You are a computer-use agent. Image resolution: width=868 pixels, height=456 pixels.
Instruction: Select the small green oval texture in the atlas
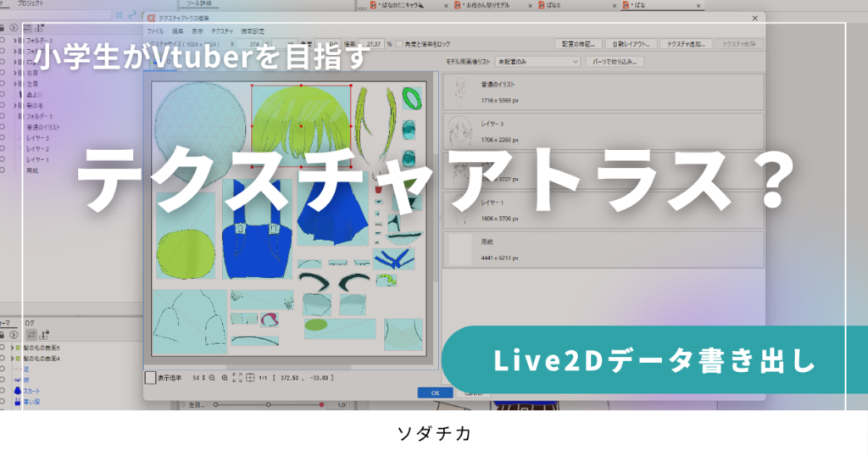coord(315,325)
